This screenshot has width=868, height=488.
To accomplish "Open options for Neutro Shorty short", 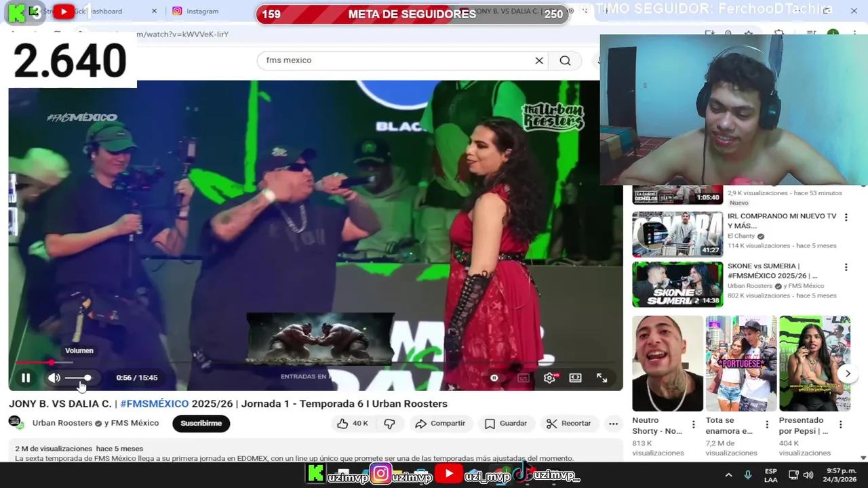I will point(693,425).
